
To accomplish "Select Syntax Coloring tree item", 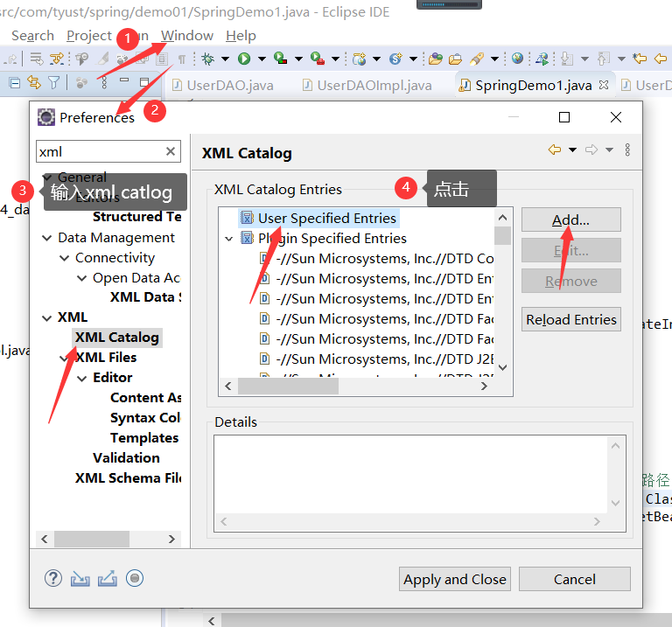I will [x=145, y=418].
